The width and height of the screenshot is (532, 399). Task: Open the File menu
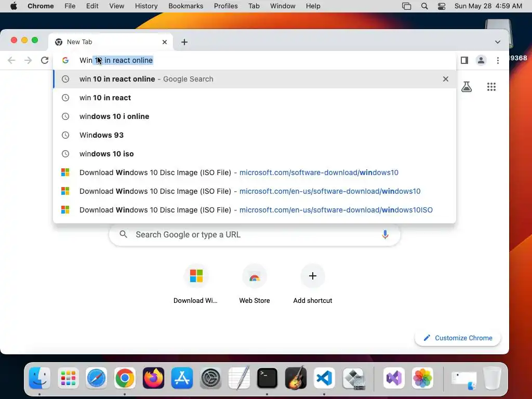pyautogui.click(x=70, y=6)
